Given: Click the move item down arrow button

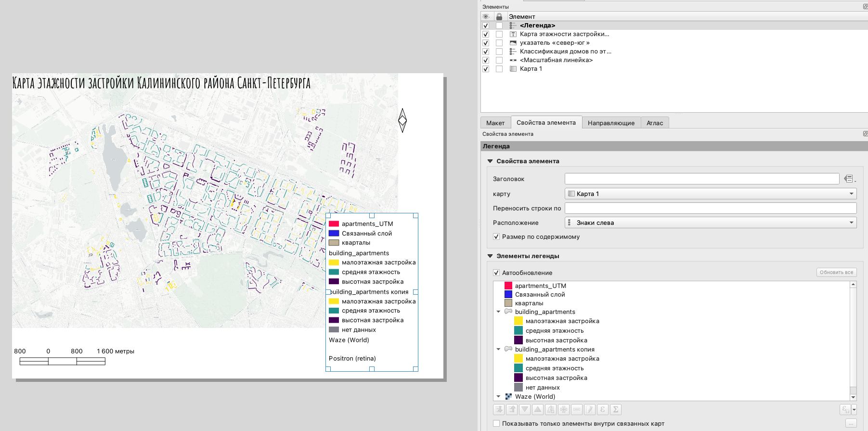Looking at the screenshot, I should tap(525, 409).
